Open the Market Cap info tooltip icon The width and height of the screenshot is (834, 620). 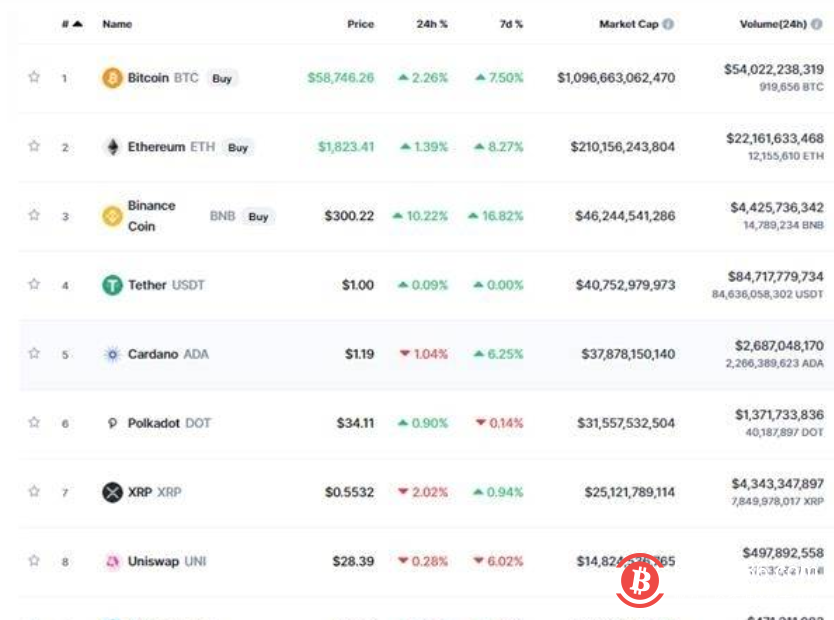668,24
